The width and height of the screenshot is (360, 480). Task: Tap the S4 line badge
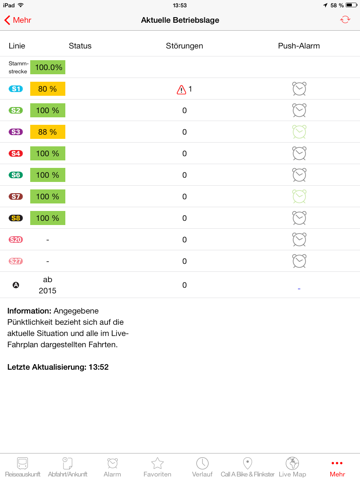pyautogui.click(x=16, y=153)
